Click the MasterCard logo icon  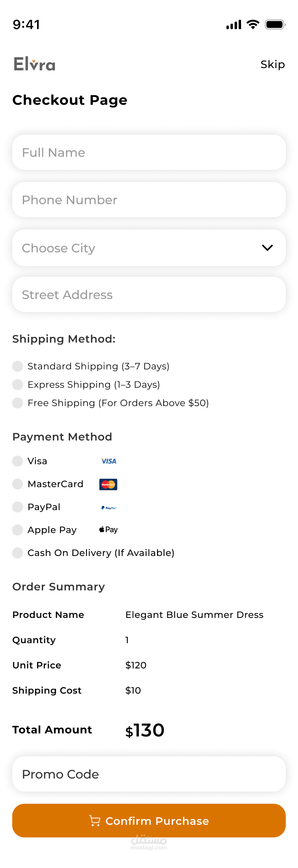[108, 484]
